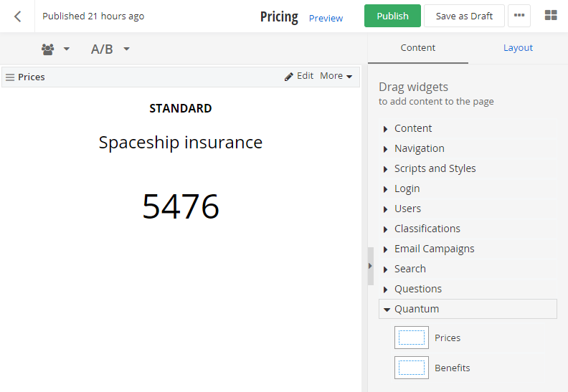Click Save as Draft button
Image resolution: width=568 pixels, height=392 pixels.
[463, 16]
